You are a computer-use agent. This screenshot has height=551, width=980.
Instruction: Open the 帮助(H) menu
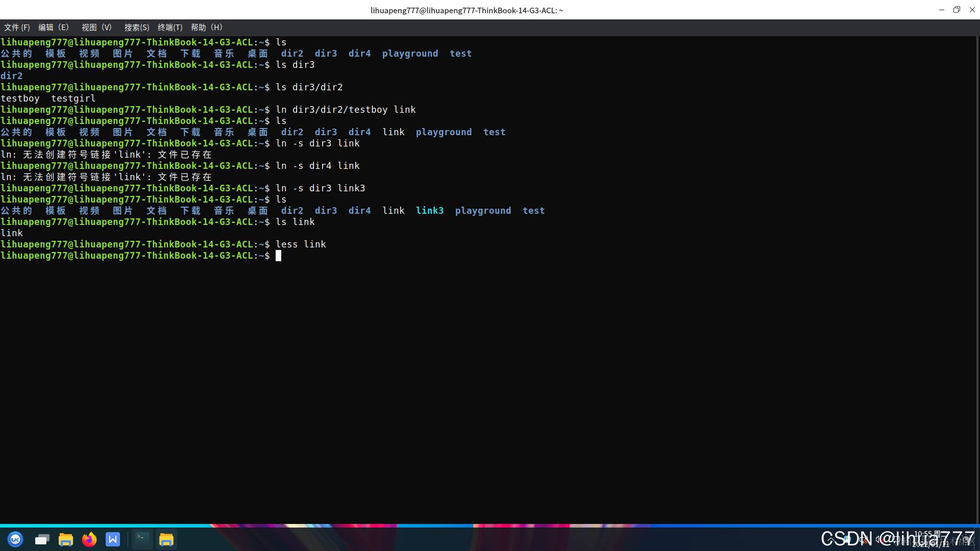pyautogui.click(x=207, y=28)
